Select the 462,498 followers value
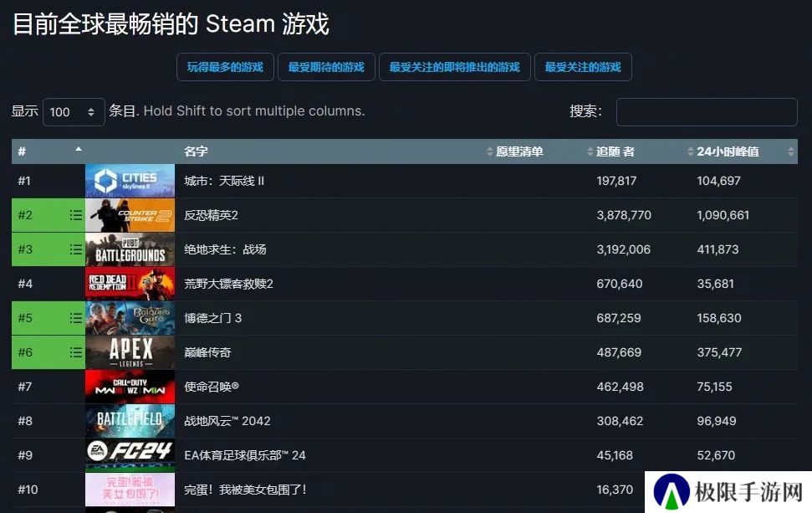The width and height of the screenshot is (812, 513). pyautogui.click(x=620, y=387)
